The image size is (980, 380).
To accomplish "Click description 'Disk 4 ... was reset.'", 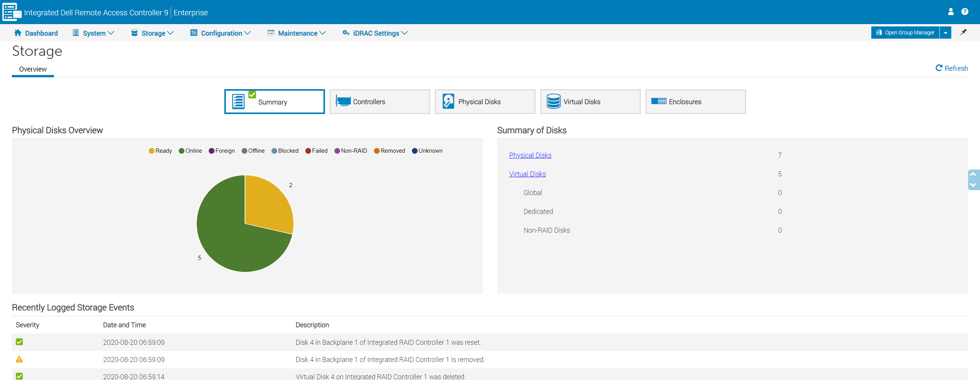I will pyautogui.click(x=388, y=342).
